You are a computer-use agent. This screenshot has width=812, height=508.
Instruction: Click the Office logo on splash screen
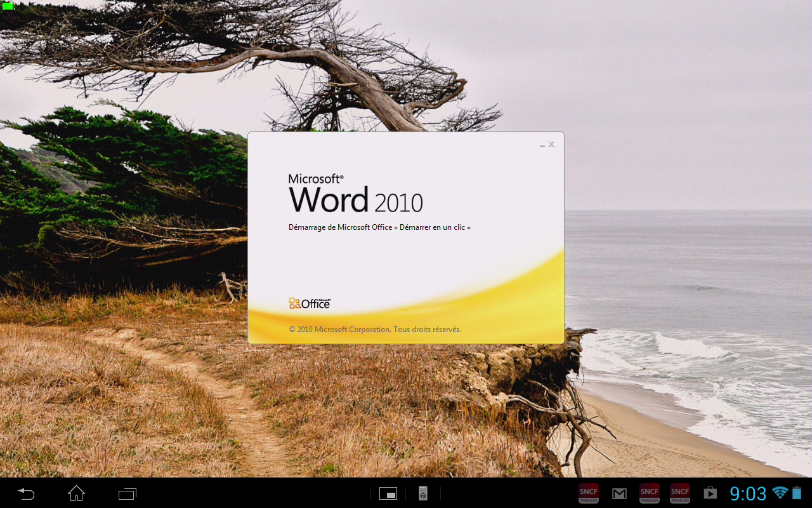[310, 304]
